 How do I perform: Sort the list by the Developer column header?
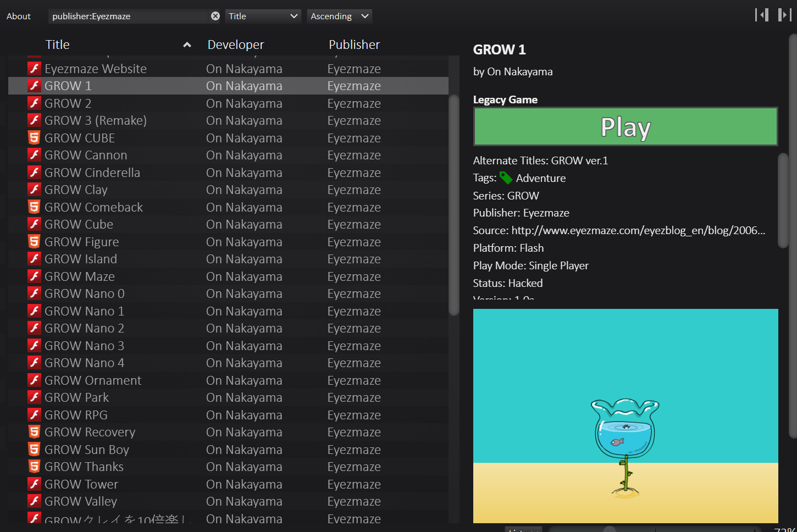tap(236, 45)
